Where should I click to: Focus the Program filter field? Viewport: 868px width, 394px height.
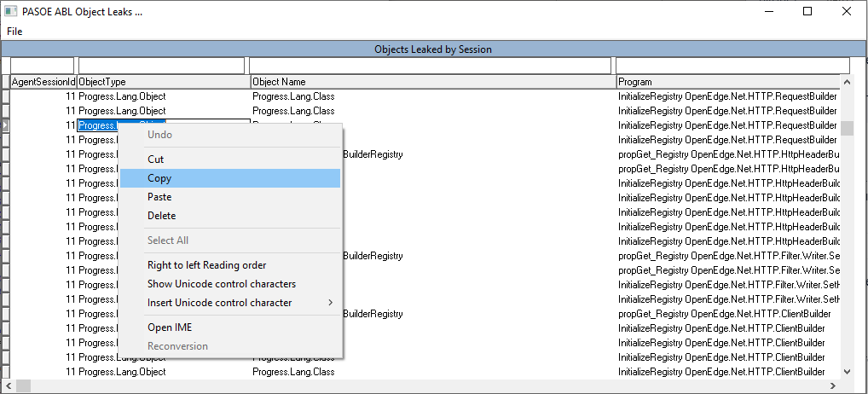[733, 66]
